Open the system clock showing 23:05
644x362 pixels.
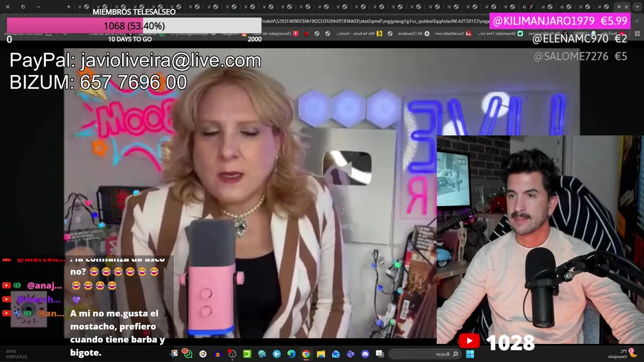tap(18, 354)
